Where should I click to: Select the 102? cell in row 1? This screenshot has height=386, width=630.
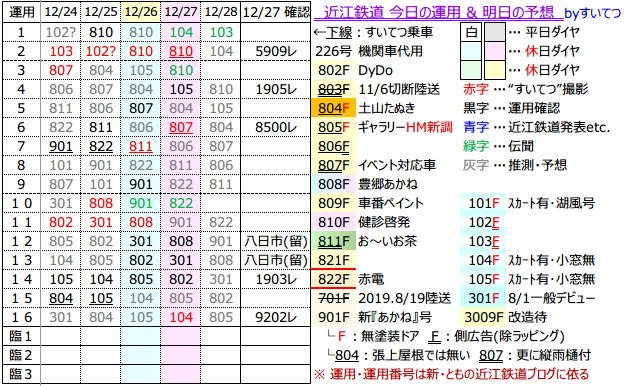click(60, 32)
